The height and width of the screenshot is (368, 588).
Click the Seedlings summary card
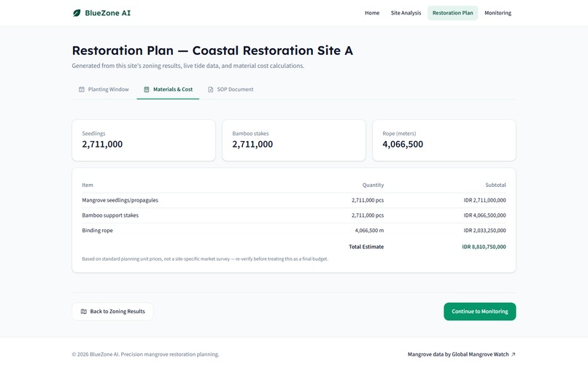(x=144, y=140)
